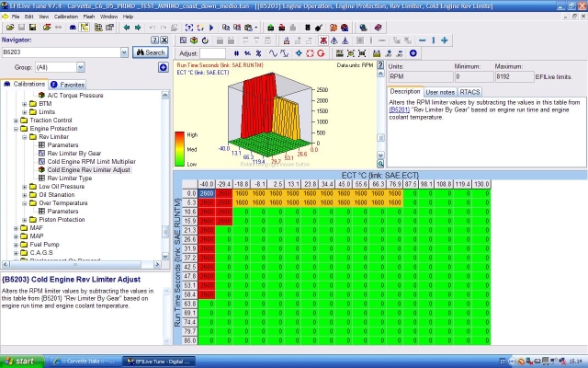Viewport: 588px width, 368px height.
Task: Click the blue equals set-value icon
Action: coord(236,53)
